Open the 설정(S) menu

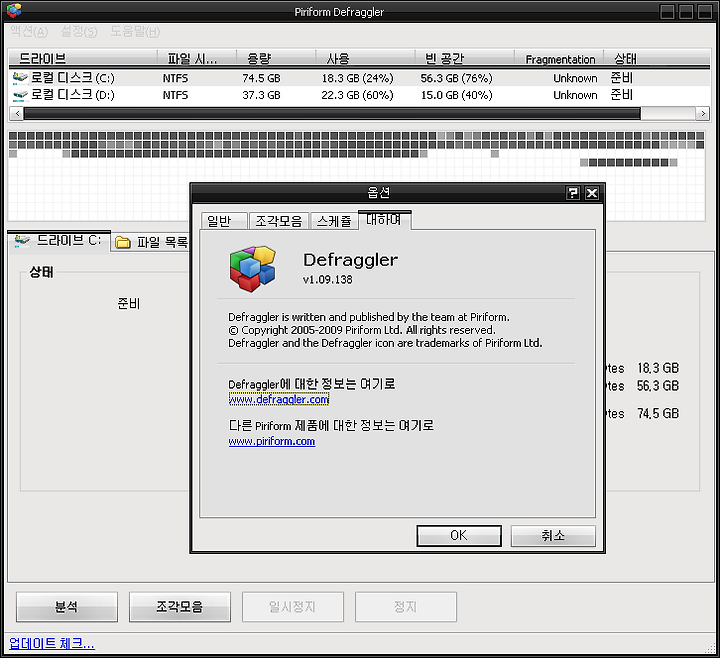[x=79, y=31]
